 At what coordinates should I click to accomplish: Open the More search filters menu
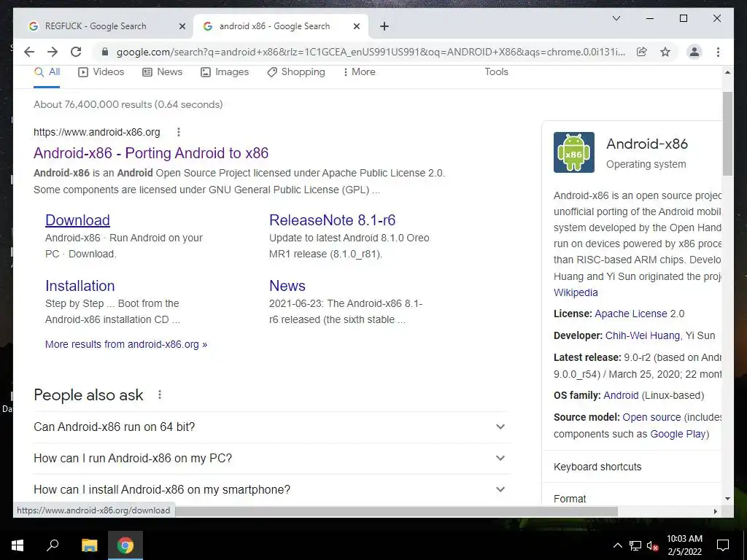pos(359,72)
